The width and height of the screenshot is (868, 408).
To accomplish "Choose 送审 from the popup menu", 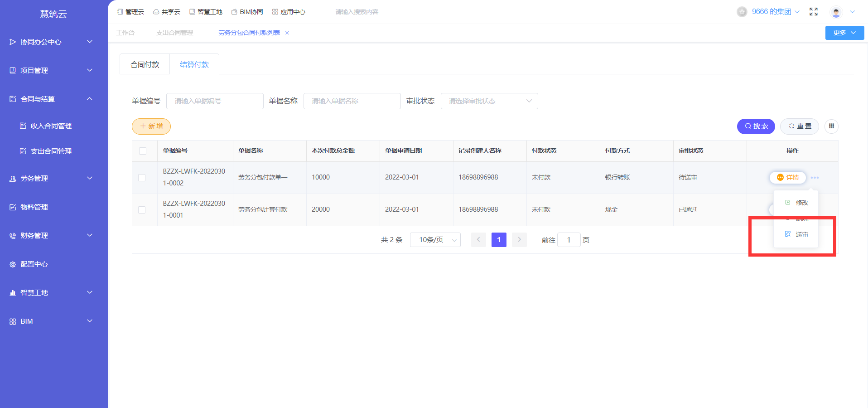I will pyautogui.click(x=796, y=234).
